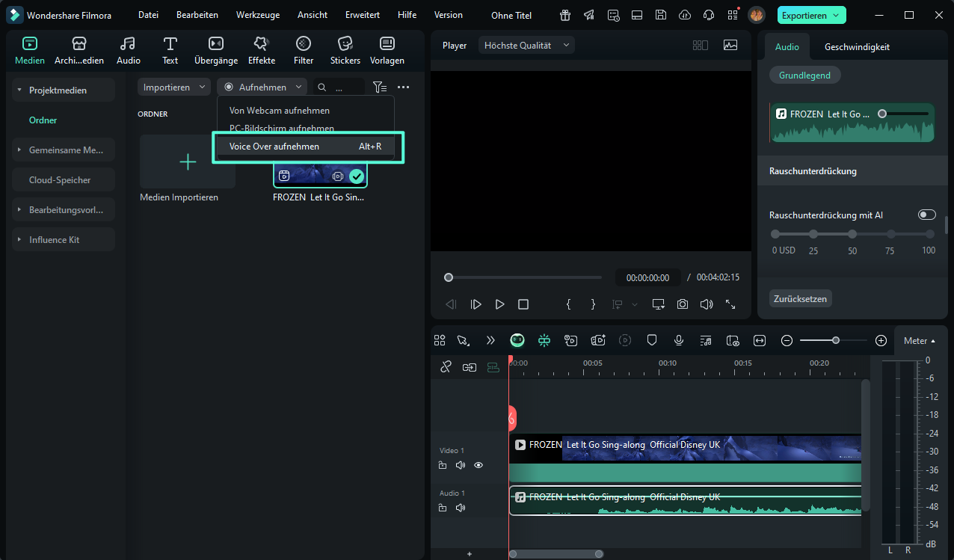Image resolution: width=954 pixels, height=560 pixels.
Task: Click the player volume speaker icon
Action: click(x=707, y=304)
